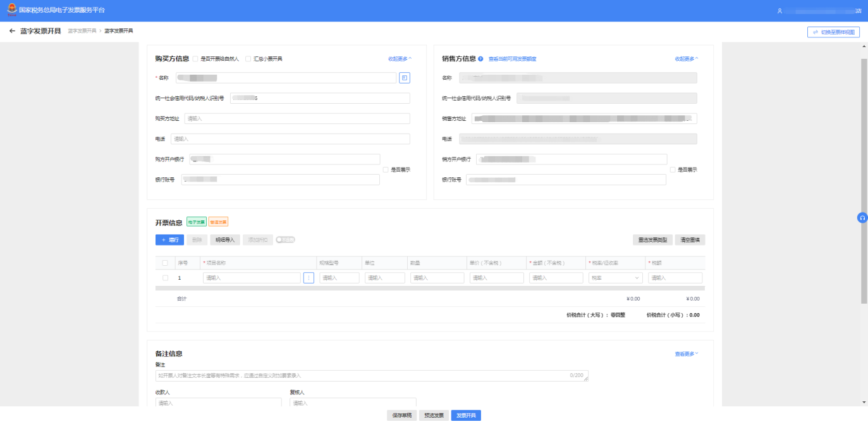Viewport: 868px width, 424px height.
Task: Check the 是否开票给自然人 checkbox
Action: coord(195,59)
